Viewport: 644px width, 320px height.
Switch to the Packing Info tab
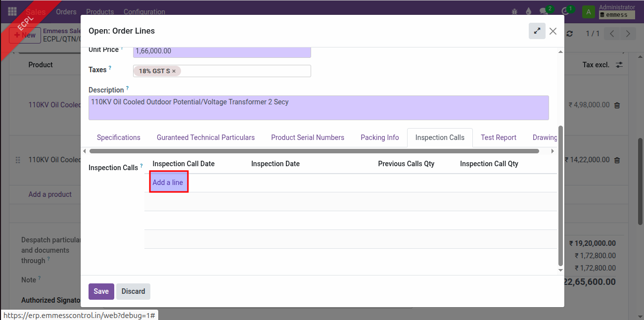click(x=379, y=137)
